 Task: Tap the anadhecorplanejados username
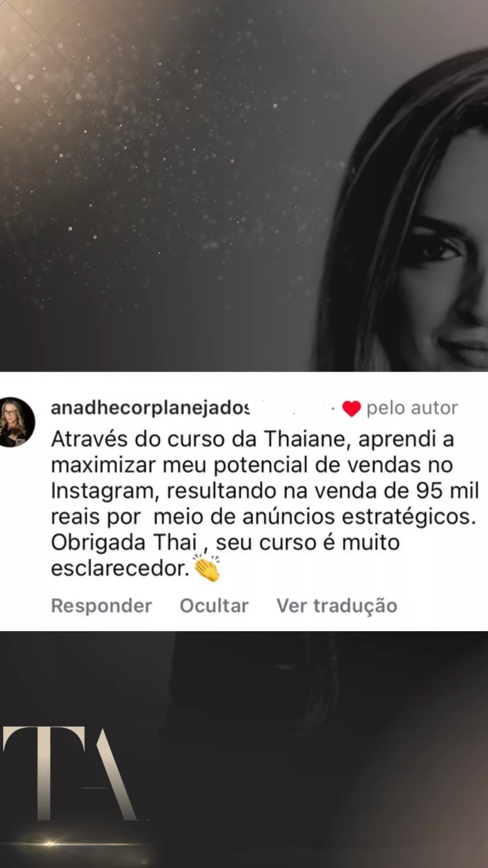click(150, 408)
